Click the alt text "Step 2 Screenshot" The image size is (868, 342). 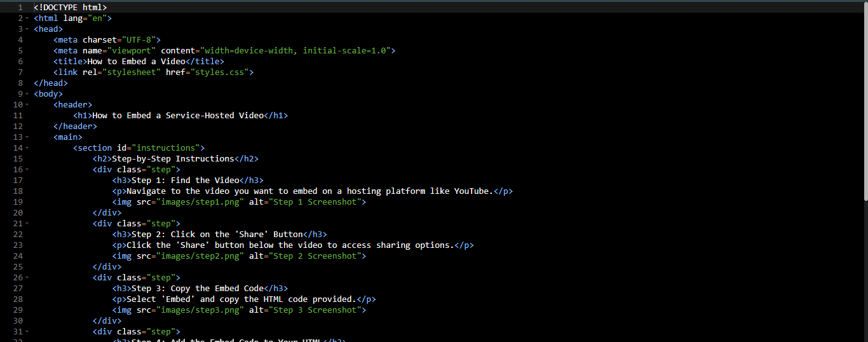315,256
